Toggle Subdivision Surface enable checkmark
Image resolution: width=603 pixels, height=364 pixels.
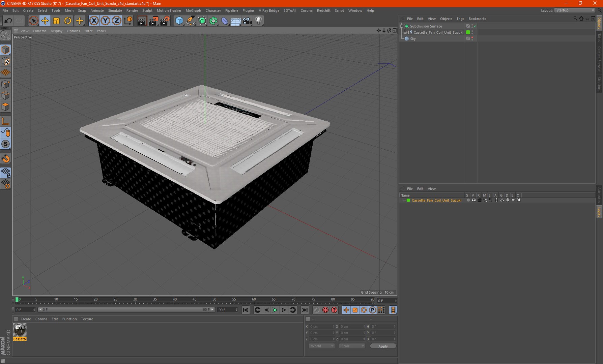[475, 26]
